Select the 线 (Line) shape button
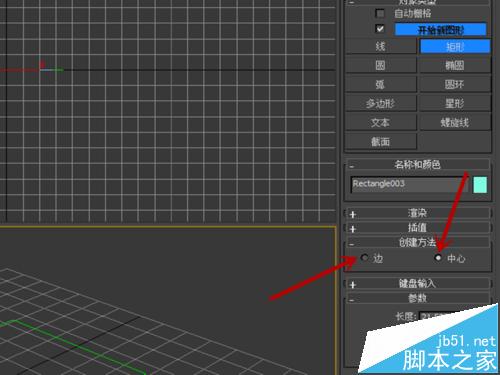This screenshot has width=500, height=375. click(381, 46)
